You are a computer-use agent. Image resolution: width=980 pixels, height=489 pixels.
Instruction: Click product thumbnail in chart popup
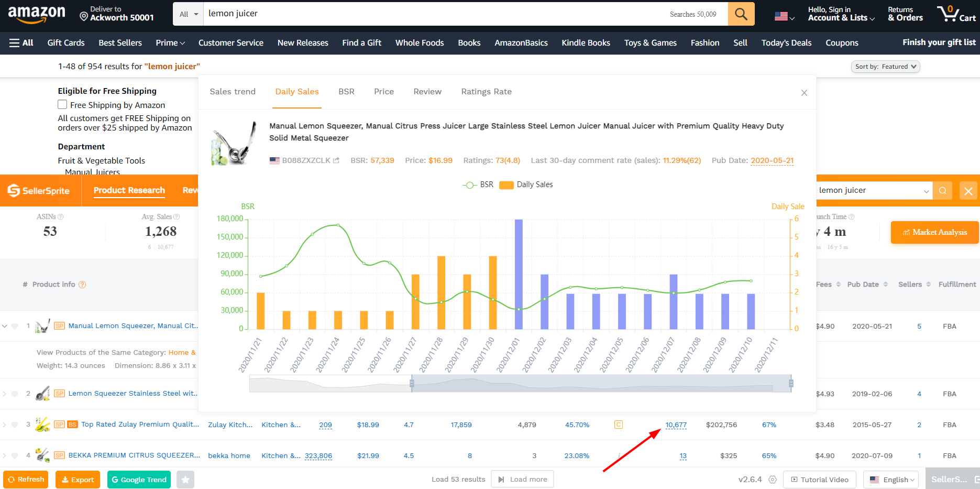coord(234,143)
